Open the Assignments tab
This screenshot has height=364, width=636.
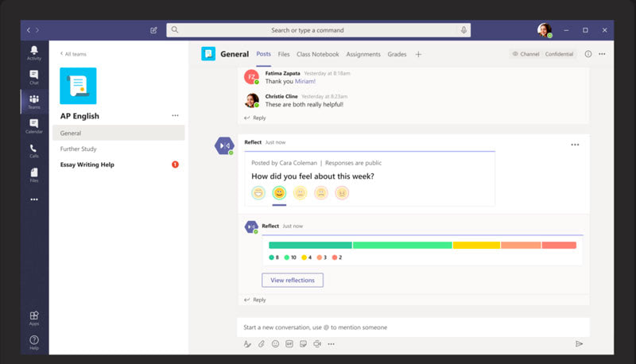click(x=363, y=54)
